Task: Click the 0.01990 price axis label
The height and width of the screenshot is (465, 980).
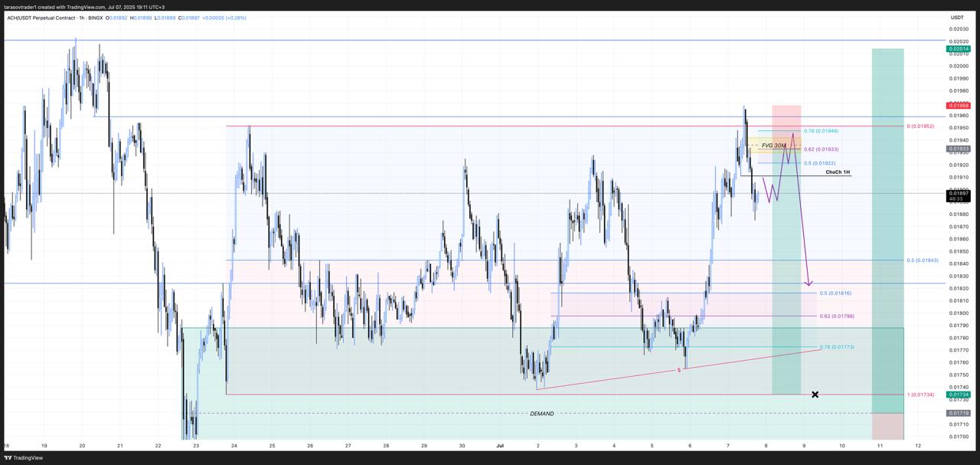Action: pyautogui.click(x=959, y=78)
